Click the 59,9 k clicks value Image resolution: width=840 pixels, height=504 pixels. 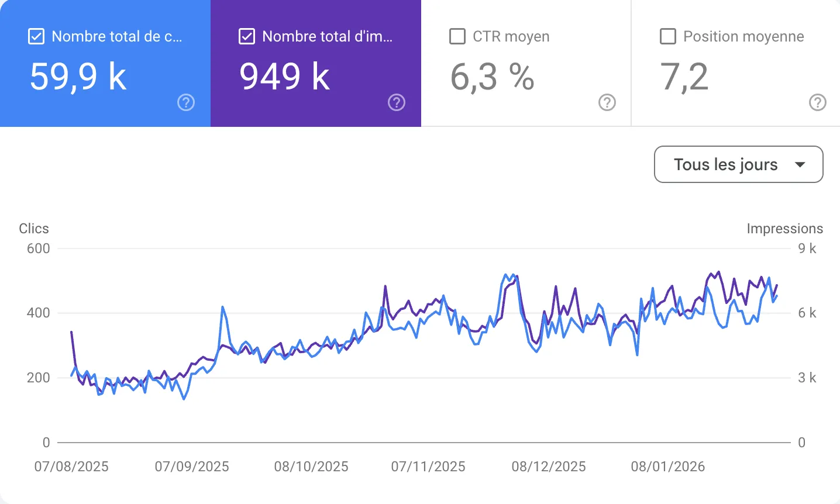coord(78,77)
